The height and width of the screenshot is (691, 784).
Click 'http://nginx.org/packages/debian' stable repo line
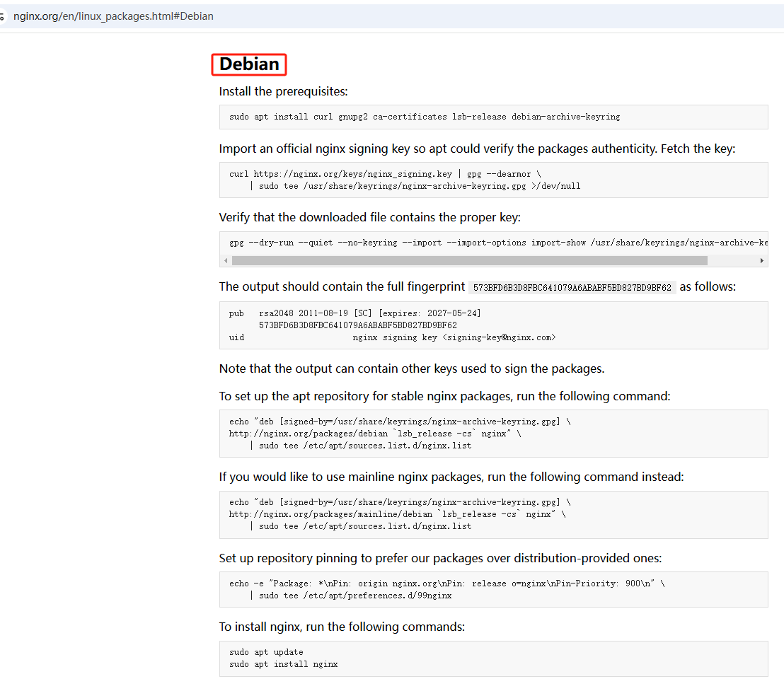point(375,434)
